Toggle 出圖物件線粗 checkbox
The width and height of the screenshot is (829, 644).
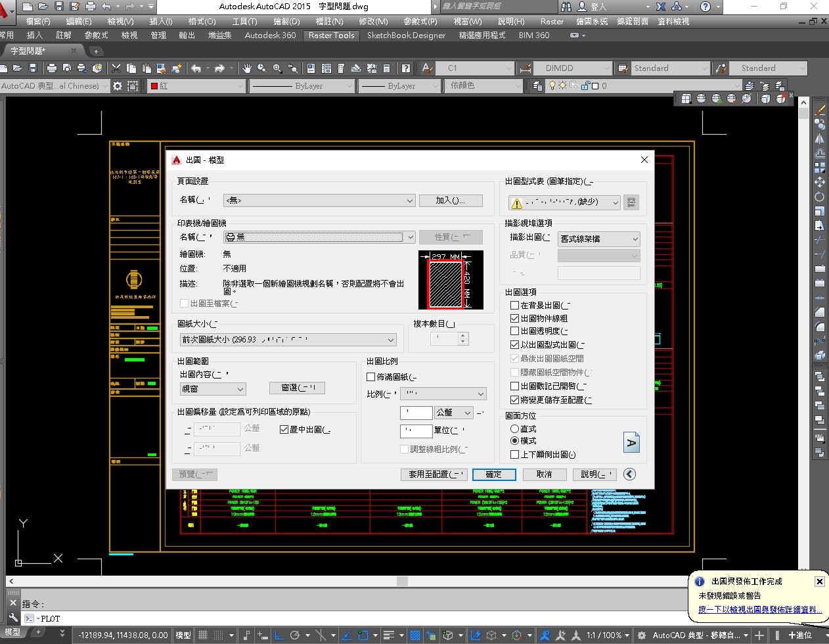[x=515, y=318]
